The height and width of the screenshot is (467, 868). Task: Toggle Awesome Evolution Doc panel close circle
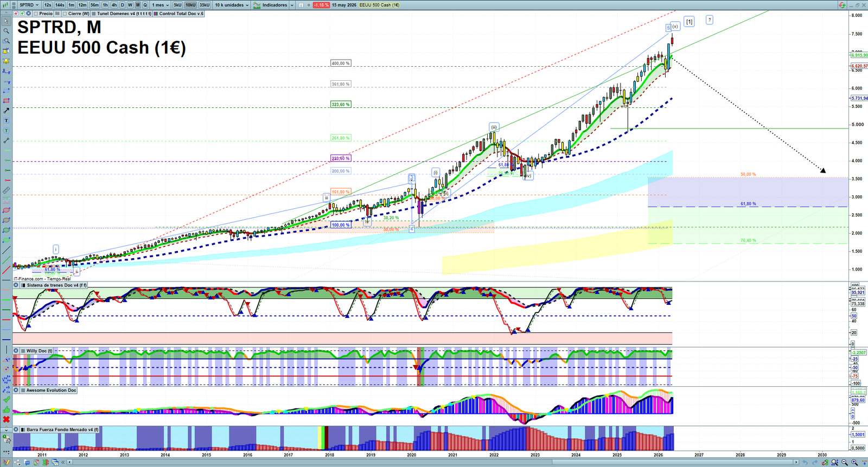[16, 390]
